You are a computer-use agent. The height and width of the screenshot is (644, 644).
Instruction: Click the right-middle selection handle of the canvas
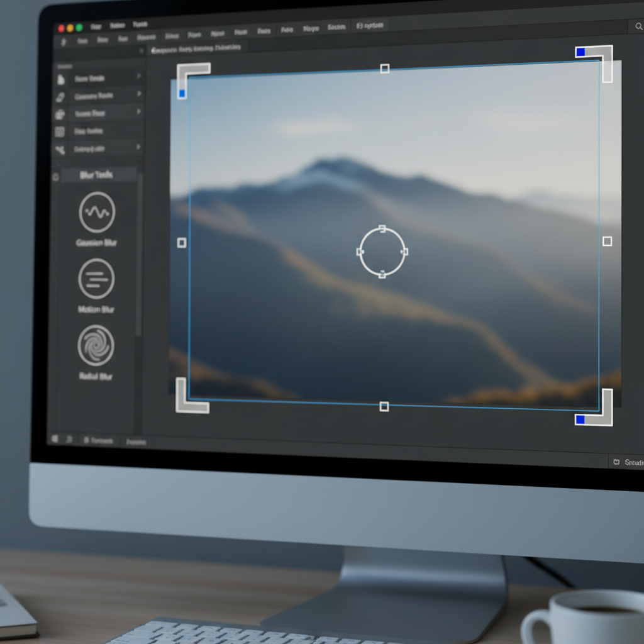(x=607, y=241)
